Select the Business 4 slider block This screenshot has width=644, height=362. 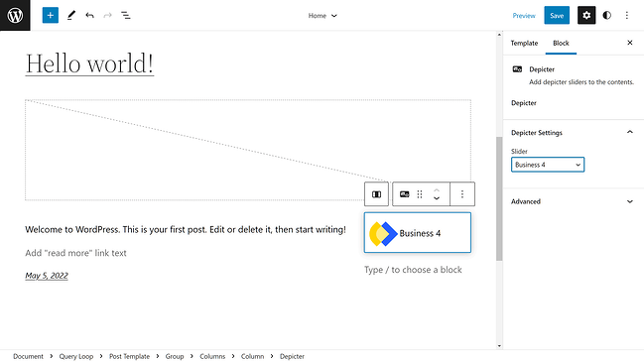click(418, 233)
